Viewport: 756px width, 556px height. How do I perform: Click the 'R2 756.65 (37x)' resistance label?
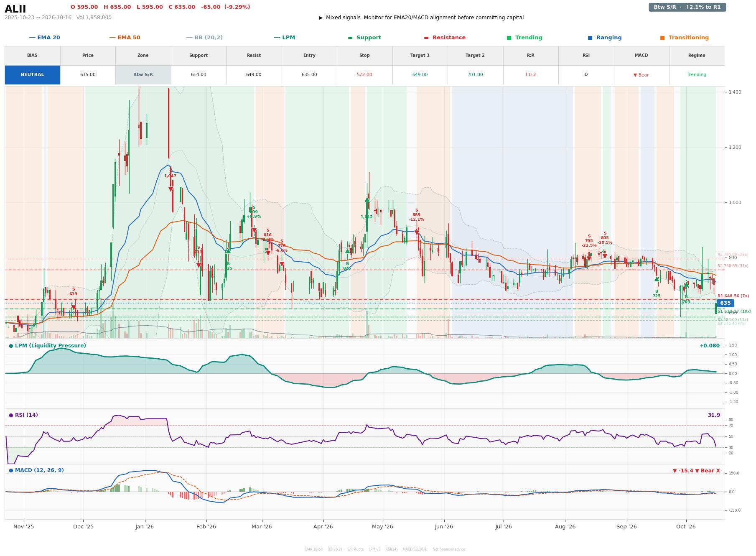[733, 266]
